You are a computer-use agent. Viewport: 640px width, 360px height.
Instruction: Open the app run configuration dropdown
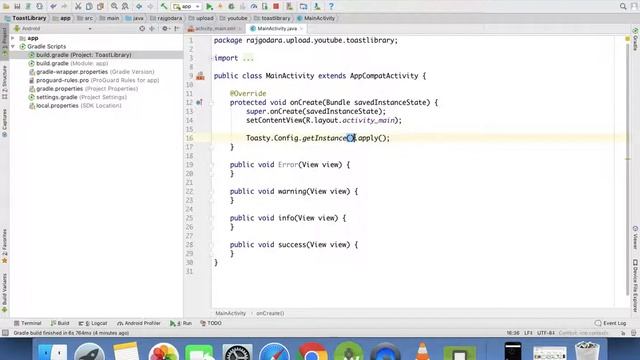point(187,7)
